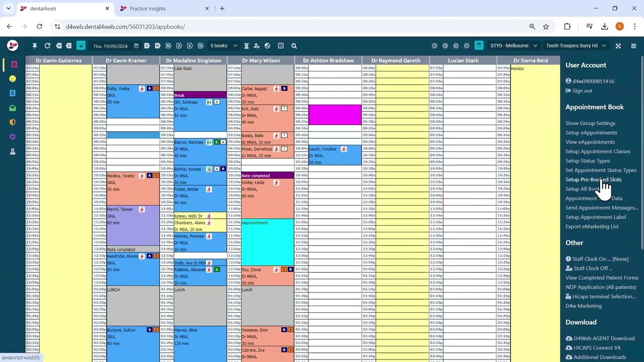Click the dental4web logo in the corner
Image resolution: width=644 pixels, height=362 pixels.
[13, 46]
